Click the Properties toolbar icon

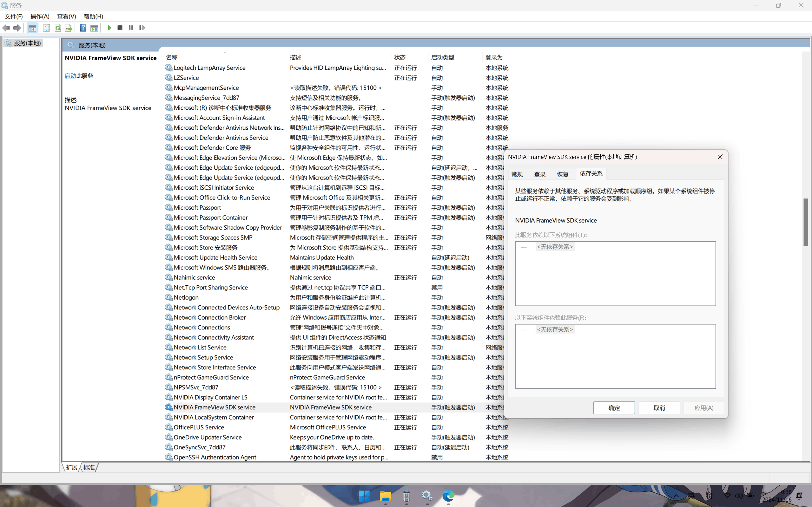coord(46,28)
